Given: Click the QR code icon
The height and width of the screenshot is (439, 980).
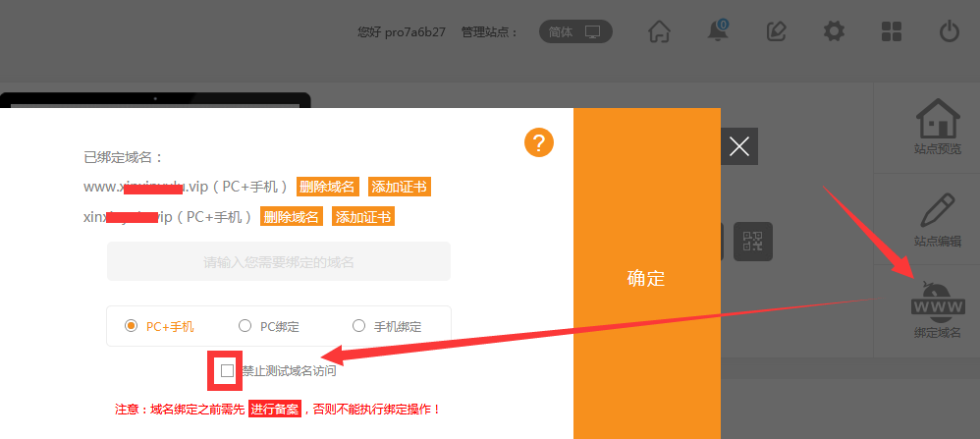Looking at the screenshot, I should click(753, 242).
